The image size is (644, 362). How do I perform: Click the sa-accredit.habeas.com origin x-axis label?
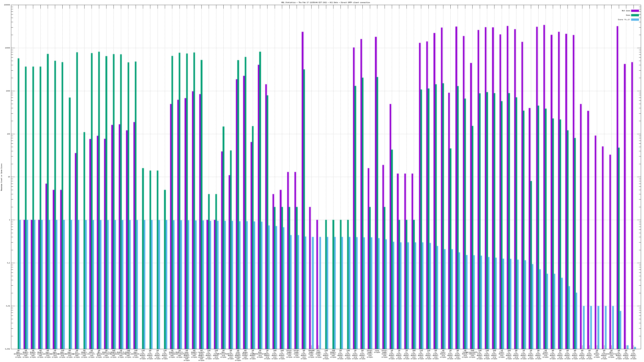click(x=472, y=354)
